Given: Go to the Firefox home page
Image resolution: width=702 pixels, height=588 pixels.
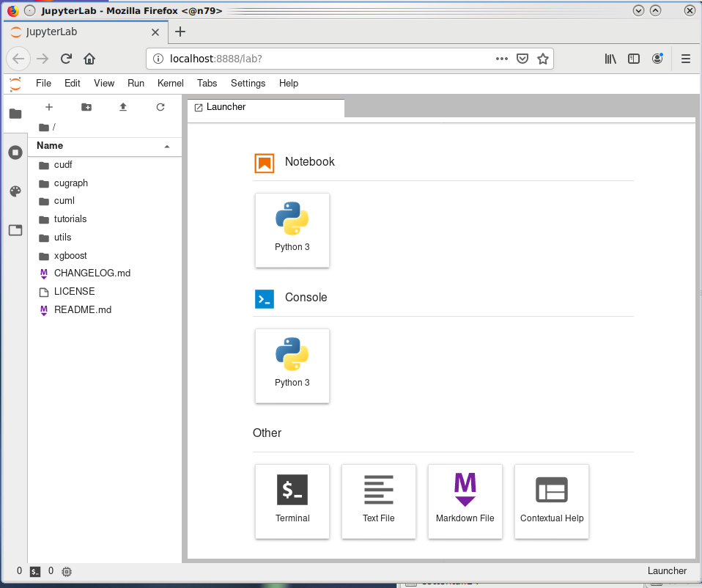Looking at the screenshot, I should pos(89,59).
